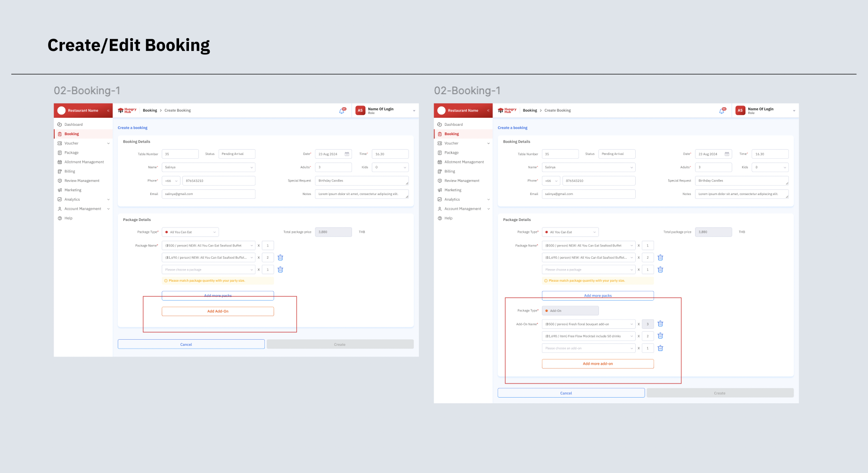Click the Dashboard icon in the right mockup sidebar

pos(439,124)
